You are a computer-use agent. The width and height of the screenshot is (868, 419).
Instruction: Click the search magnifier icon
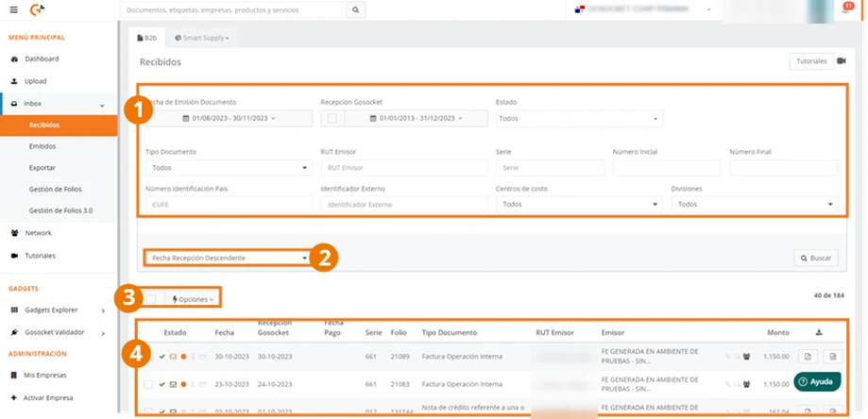(x=355, y=10)
